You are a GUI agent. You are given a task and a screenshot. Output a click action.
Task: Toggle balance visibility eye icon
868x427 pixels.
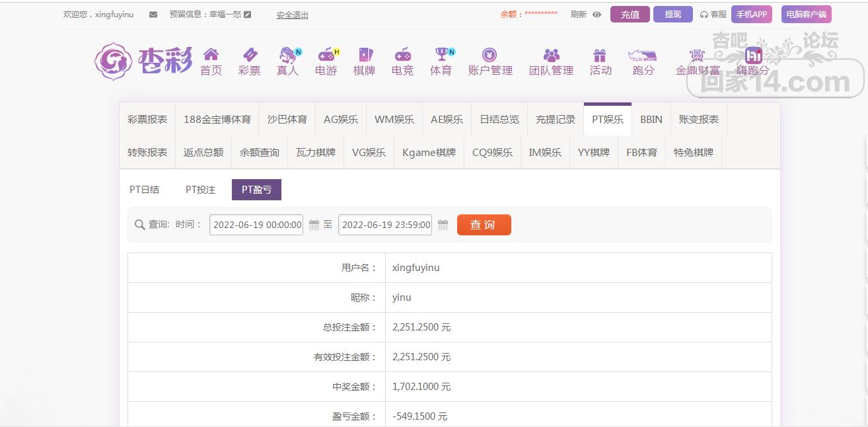(597, 15)
